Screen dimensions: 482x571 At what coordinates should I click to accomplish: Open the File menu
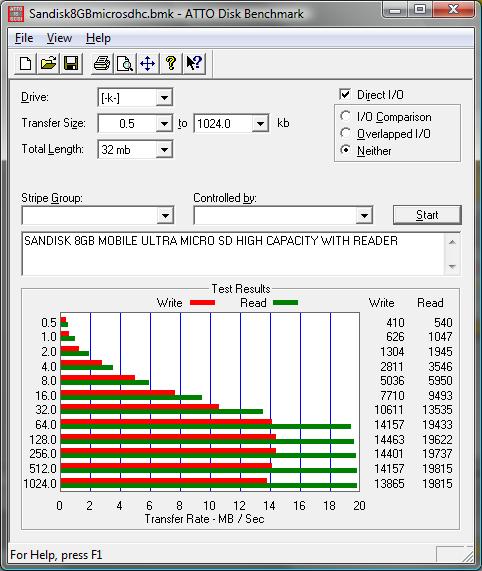(x=24, y=38)
